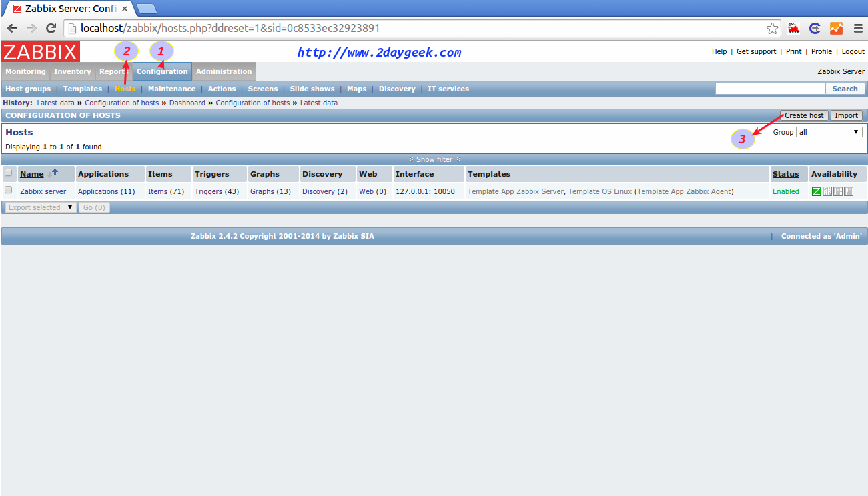This screenshot has width=868, height=496.
Task: Open the red train extension icon
Action: tap(793, 29)
